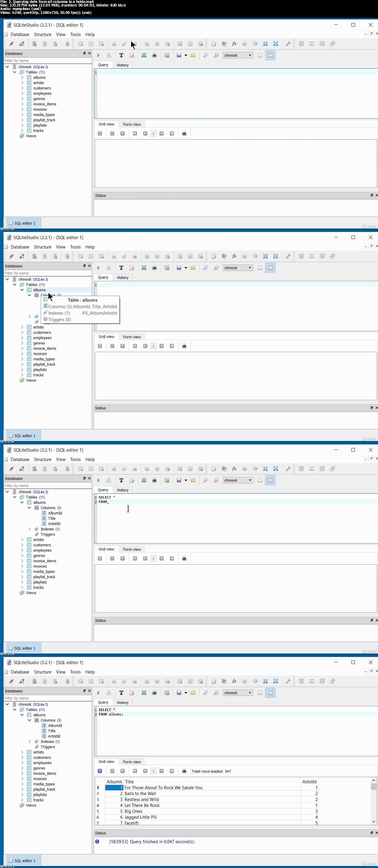The height and width of the screenshot is (868, 378).
Task: Click the ArtistId column header in results grid
Action: 309,782
